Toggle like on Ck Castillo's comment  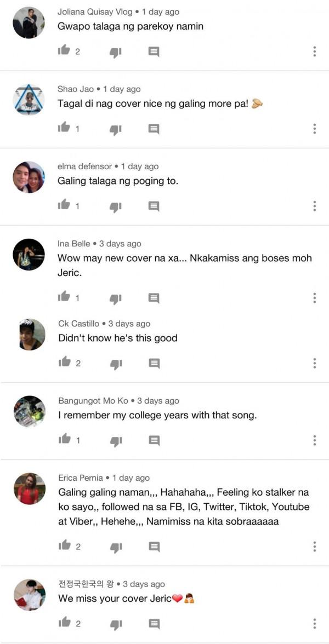click(x=65, y=363)
